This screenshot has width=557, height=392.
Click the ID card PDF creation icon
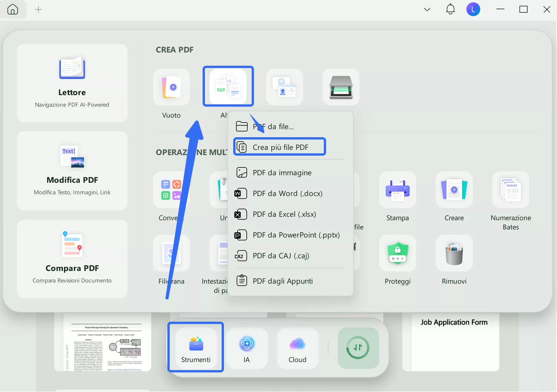[284, 87]
